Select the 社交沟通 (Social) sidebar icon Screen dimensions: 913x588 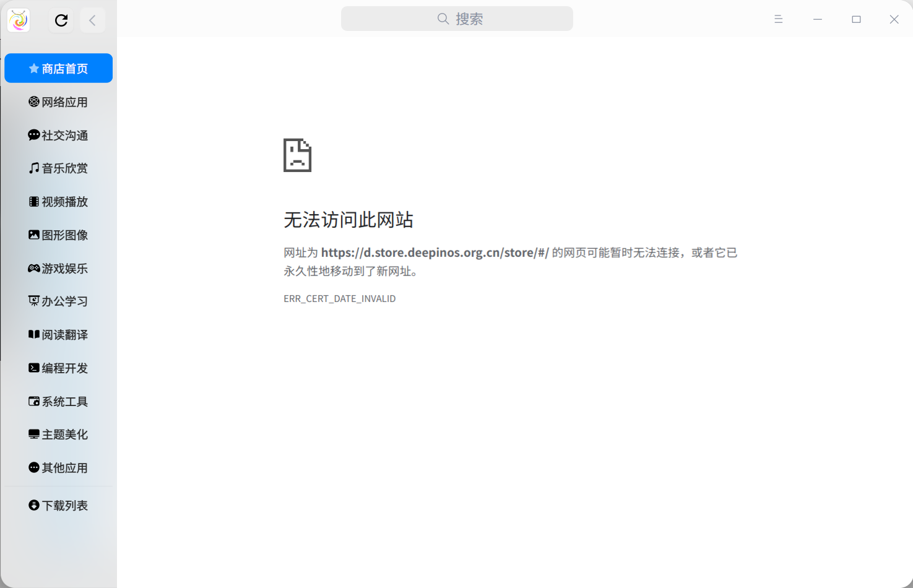pos(58,135)
